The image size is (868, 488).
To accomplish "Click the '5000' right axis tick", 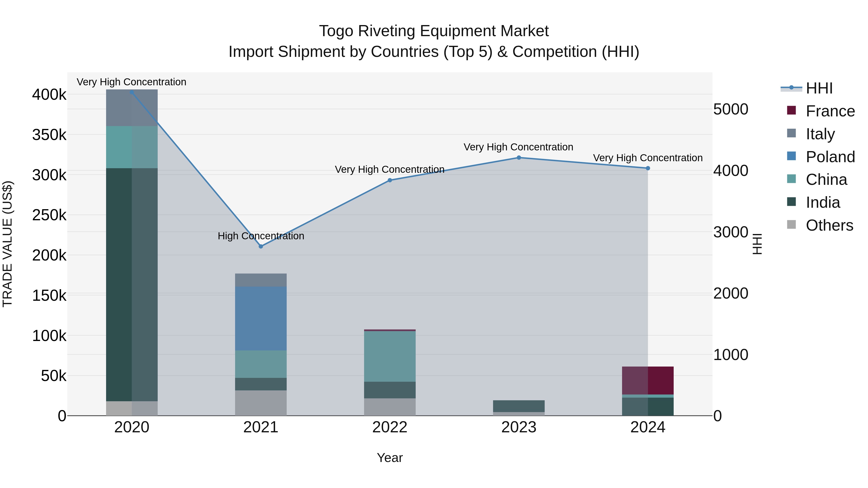I will click(x=731, y=109).
